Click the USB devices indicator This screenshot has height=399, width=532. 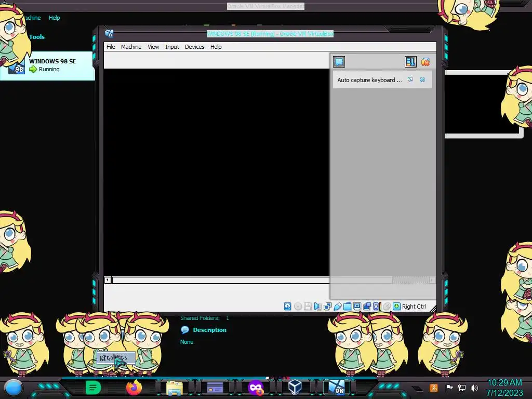(x=337, y=307)
